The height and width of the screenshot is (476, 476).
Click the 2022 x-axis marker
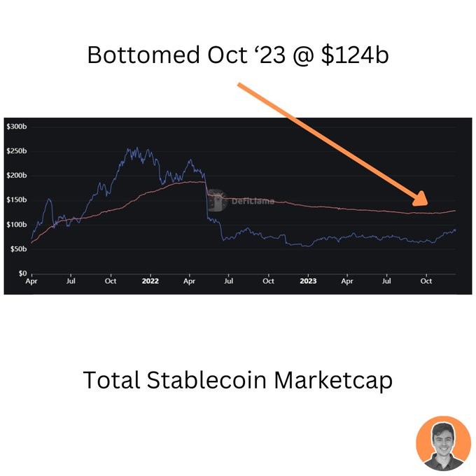(150, 281)
